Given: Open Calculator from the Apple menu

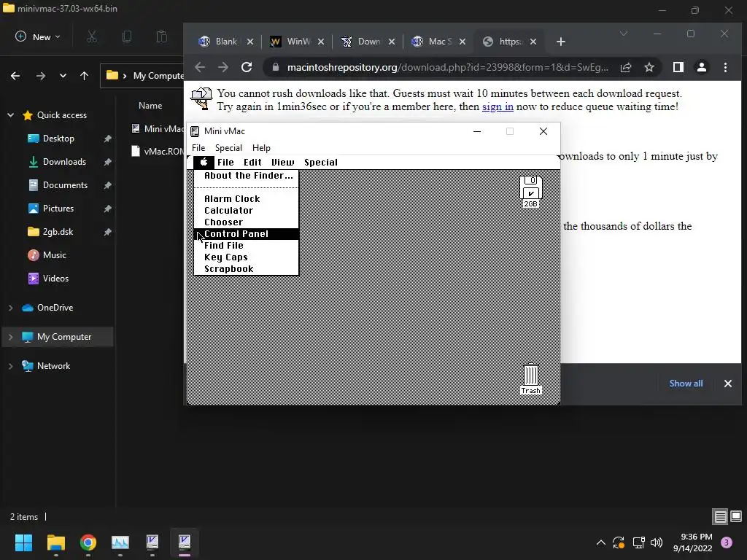Looking at the screenshot, I should pos(247,211).
